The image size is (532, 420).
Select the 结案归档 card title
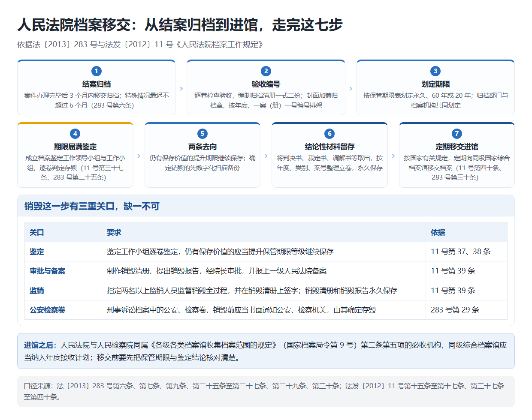[97, 84]
